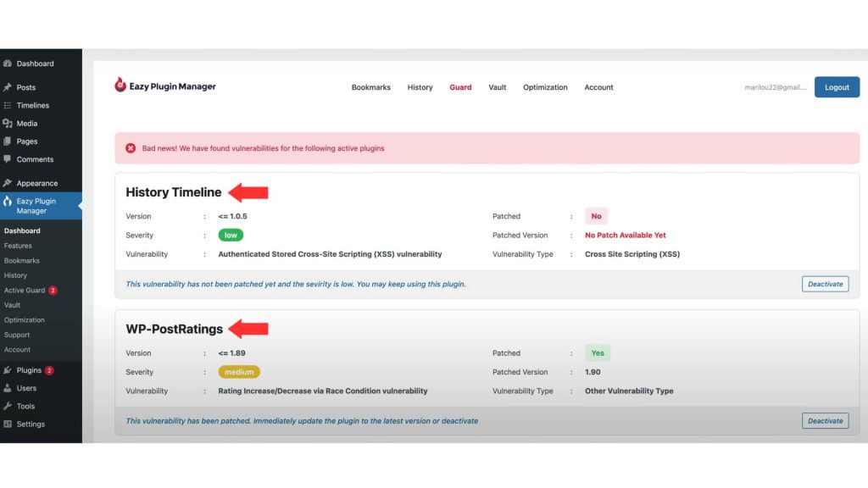
Task: Click the Pages icon in sidebar
Action: (7, 141)
